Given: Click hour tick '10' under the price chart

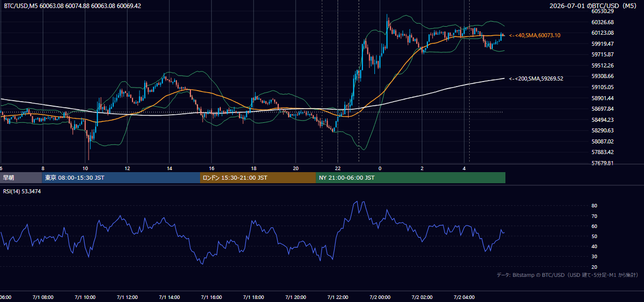Looking at the screenshot, I should [x=85, y=169].
